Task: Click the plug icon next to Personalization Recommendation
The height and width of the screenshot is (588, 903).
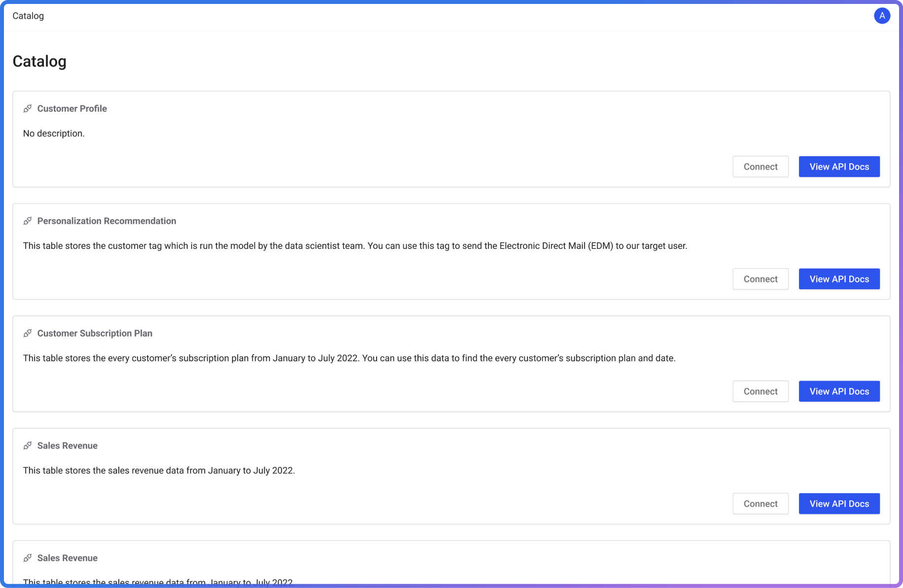Action: (x=28, y=221)
